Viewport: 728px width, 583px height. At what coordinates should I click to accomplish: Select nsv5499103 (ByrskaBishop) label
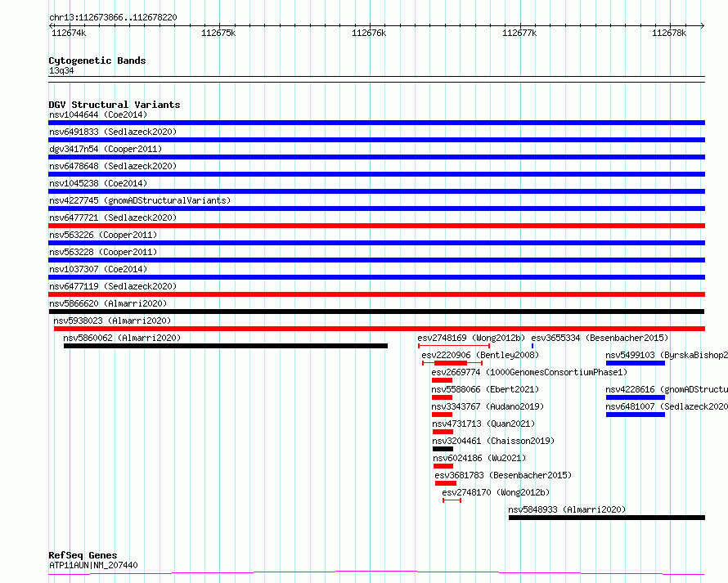(667, 355)
